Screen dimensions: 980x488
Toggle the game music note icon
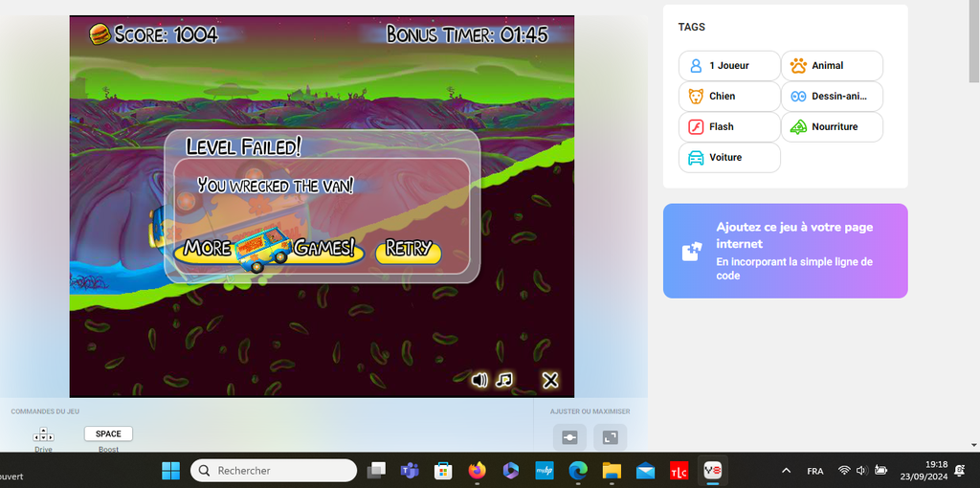tap(504, 380)
